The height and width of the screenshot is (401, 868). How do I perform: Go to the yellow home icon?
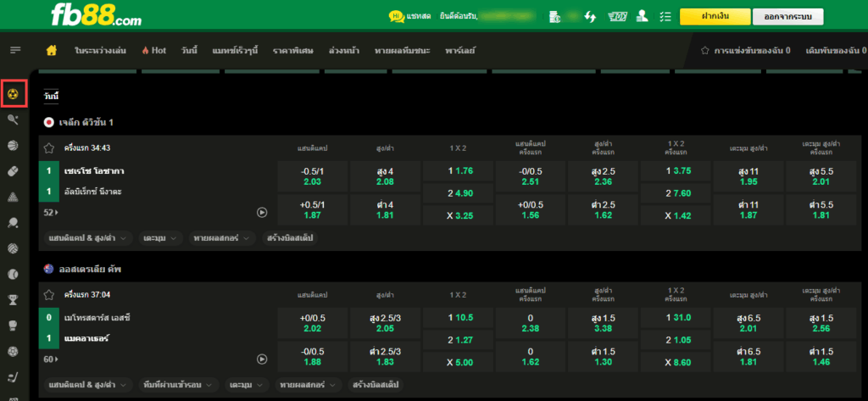[x=52, y=50]
